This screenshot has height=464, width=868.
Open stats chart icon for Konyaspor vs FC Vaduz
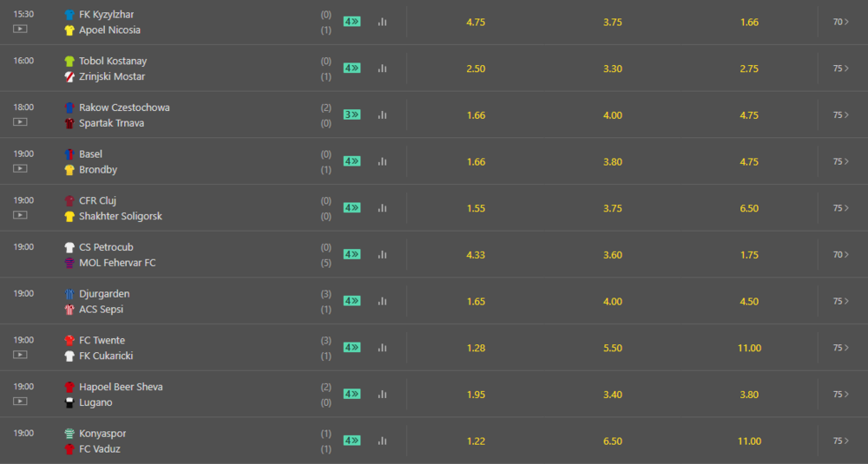[x=382, y=441]
